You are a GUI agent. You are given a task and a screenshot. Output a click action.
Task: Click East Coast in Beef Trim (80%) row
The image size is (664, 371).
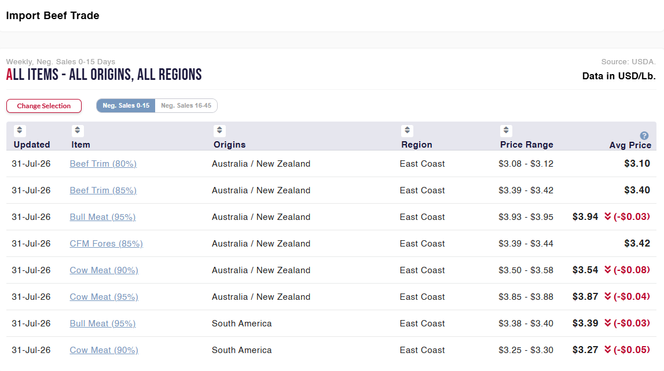tap(422, 164)
